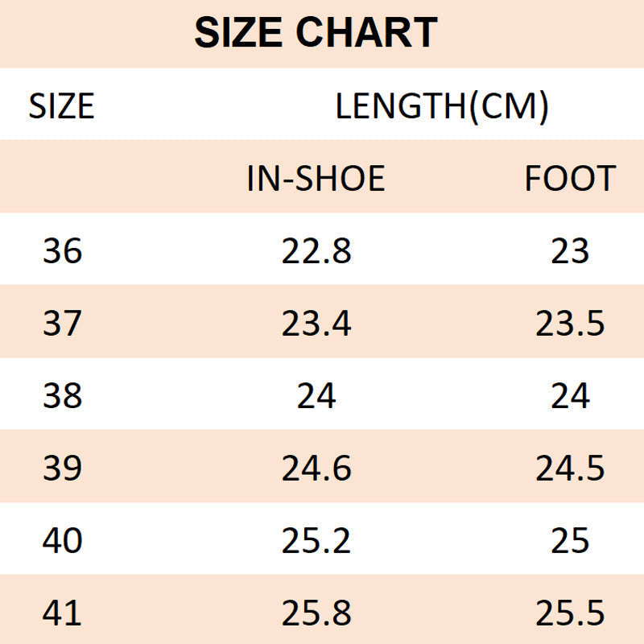The width and height of the screenshot is (644, 644).
Task: Select the 23.4 in-shoe length cell
Action: click(316, 324)
